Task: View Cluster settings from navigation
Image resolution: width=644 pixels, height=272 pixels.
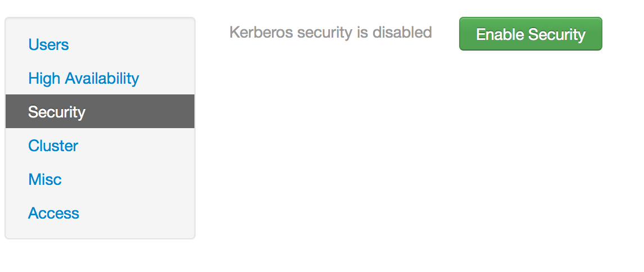Action: coord(53,146)
